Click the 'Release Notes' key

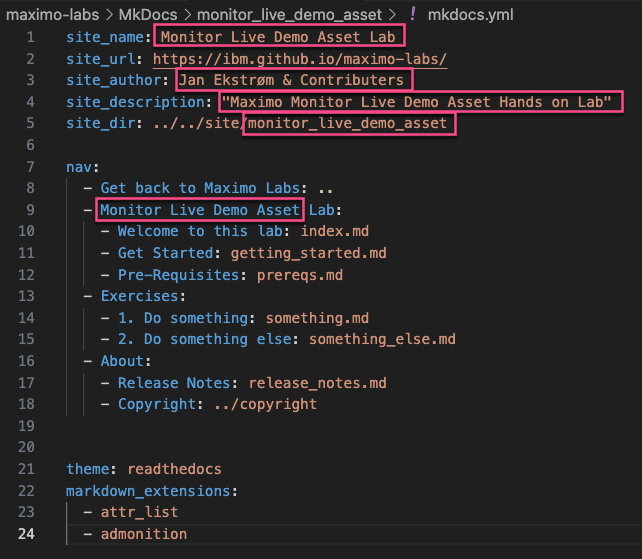[x=174, y=383]
